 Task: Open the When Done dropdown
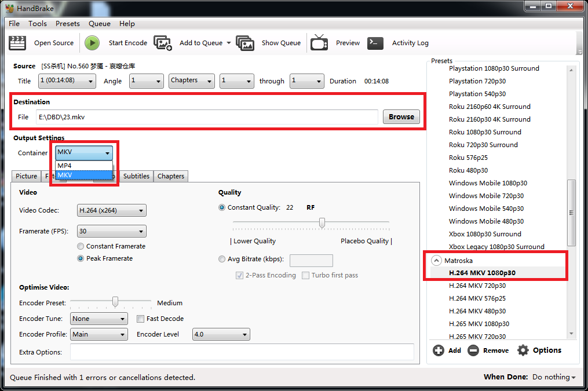click(x=554, y=377)
